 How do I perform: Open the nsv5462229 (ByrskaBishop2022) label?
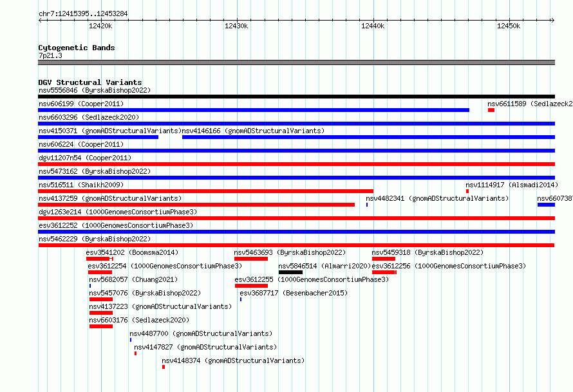[x=95, y=239]
